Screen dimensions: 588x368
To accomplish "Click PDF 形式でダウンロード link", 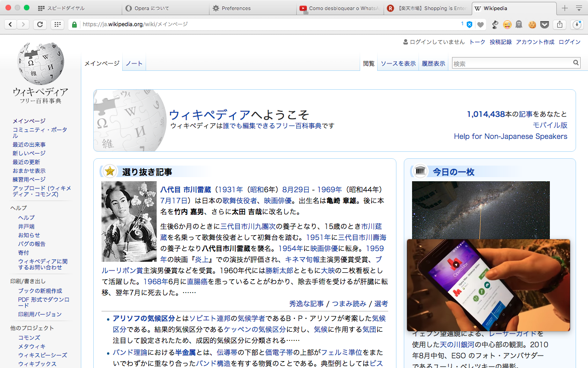I will [44, 303].
